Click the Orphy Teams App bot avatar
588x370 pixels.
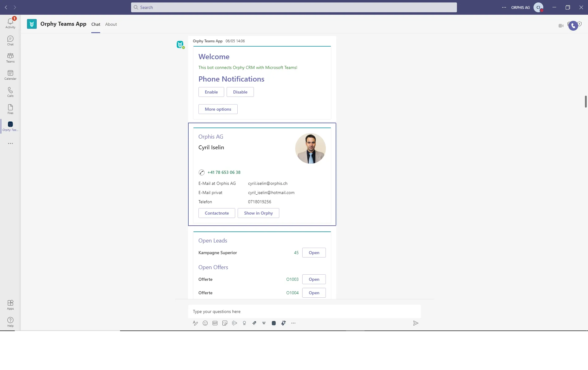tap(180, 44)
